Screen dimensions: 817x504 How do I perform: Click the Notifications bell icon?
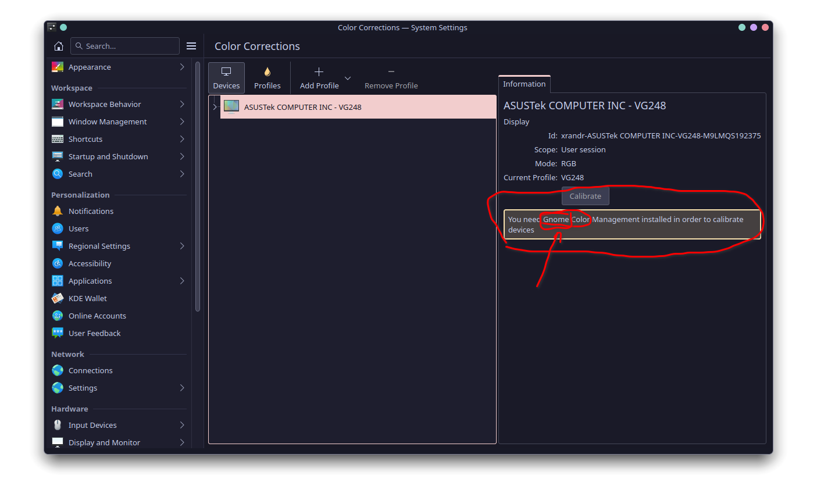[58, 211]
